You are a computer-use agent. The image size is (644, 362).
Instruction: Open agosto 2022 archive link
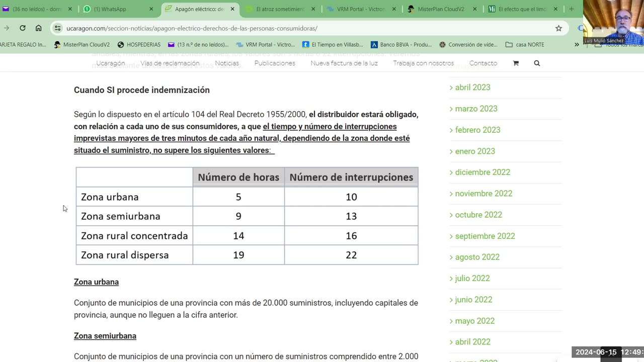click(477, 257)
